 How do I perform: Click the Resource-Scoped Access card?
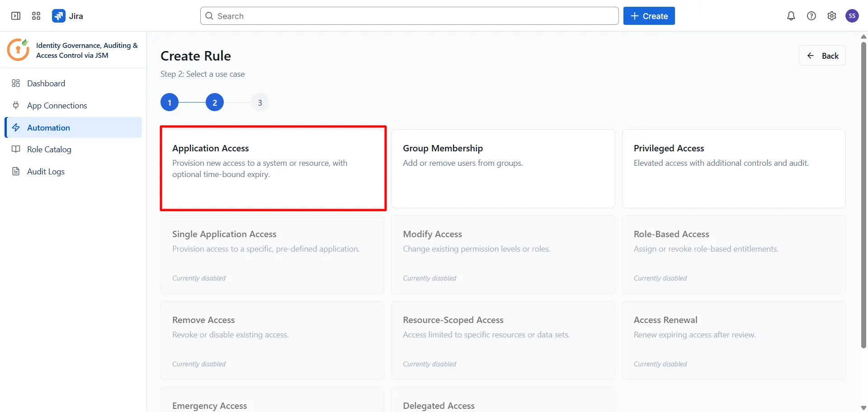(503, 340)
